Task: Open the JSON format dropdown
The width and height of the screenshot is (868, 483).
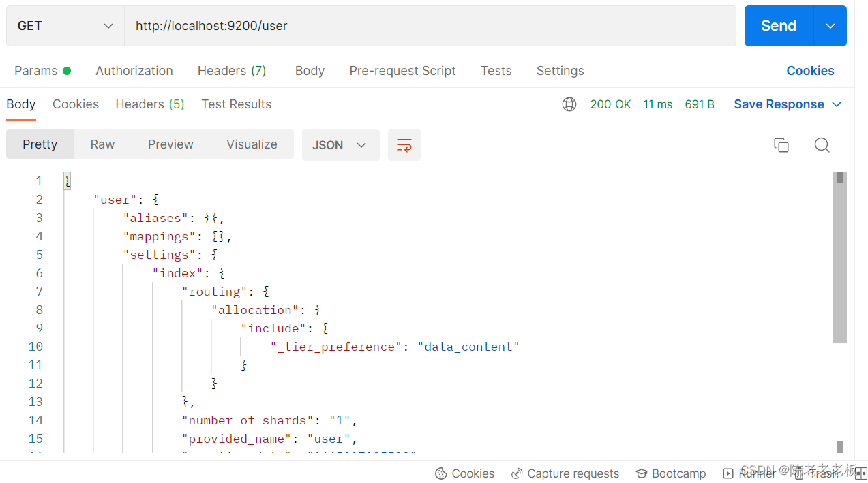Action: pos(340,145)
